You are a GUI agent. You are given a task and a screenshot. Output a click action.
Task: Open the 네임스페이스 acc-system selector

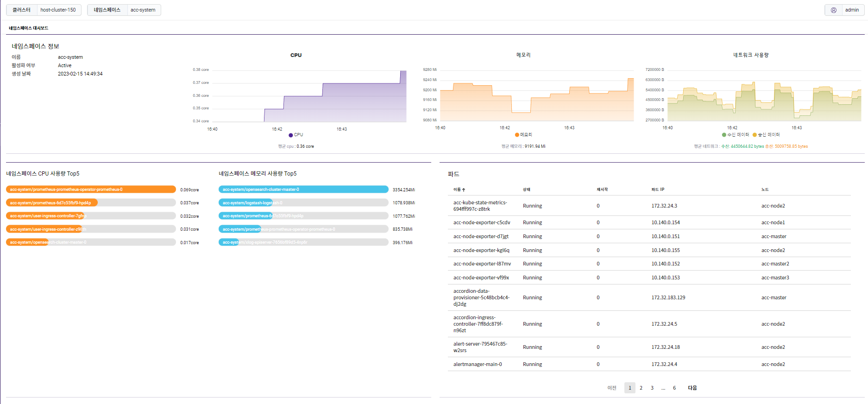(x=124, y=10)
